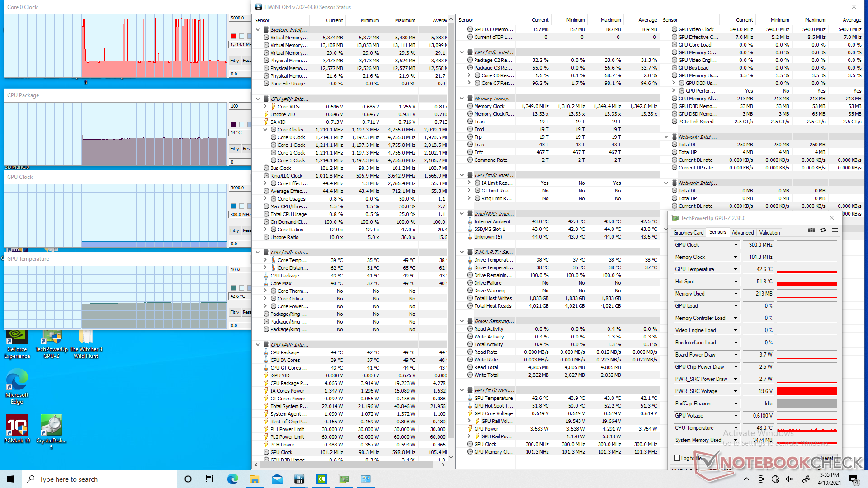868x488 pixels.
Task: Open Mail app from the taskbar
Action: point(277,479)
